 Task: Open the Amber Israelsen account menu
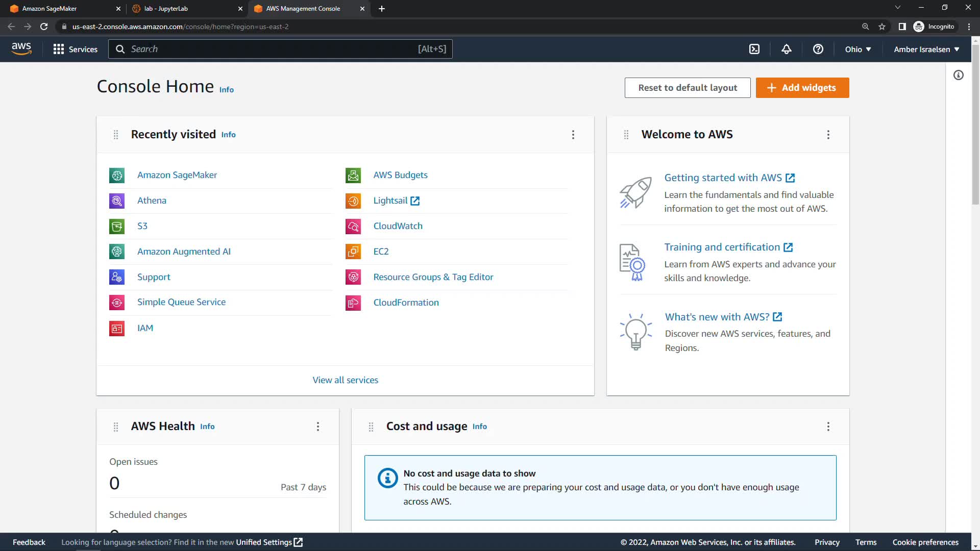pyautogui.click(x=926, y=49)
